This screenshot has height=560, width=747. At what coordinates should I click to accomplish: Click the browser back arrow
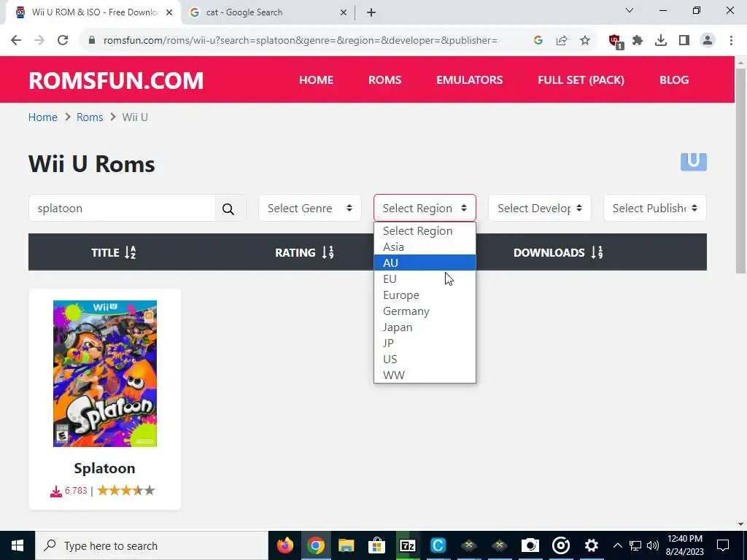point(16,41)
